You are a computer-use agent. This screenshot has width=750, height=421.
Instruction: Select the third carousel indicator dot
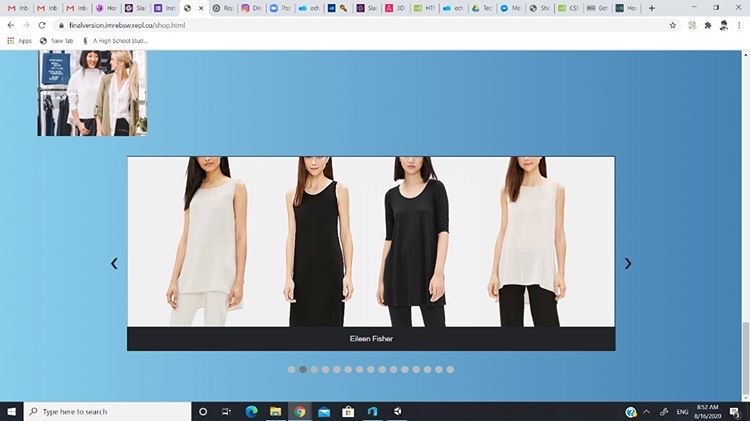314,369
